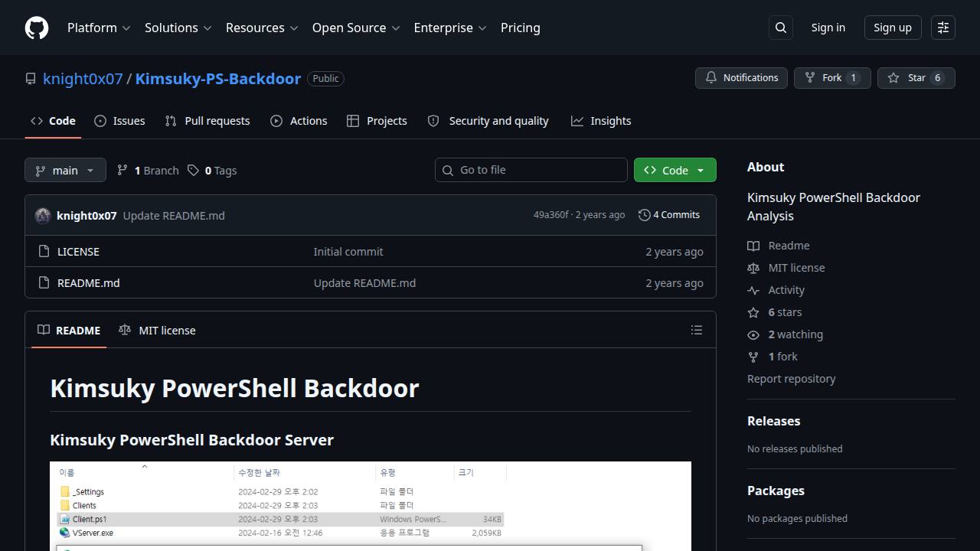Click Update README.md message in README.md row
Viewport: 980px width, 551px height.
point(364,283)
